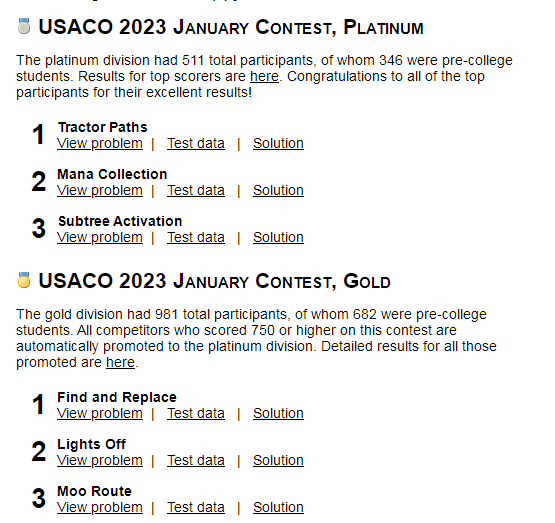Open gold promoted results 'here' link

coord(120,362)
